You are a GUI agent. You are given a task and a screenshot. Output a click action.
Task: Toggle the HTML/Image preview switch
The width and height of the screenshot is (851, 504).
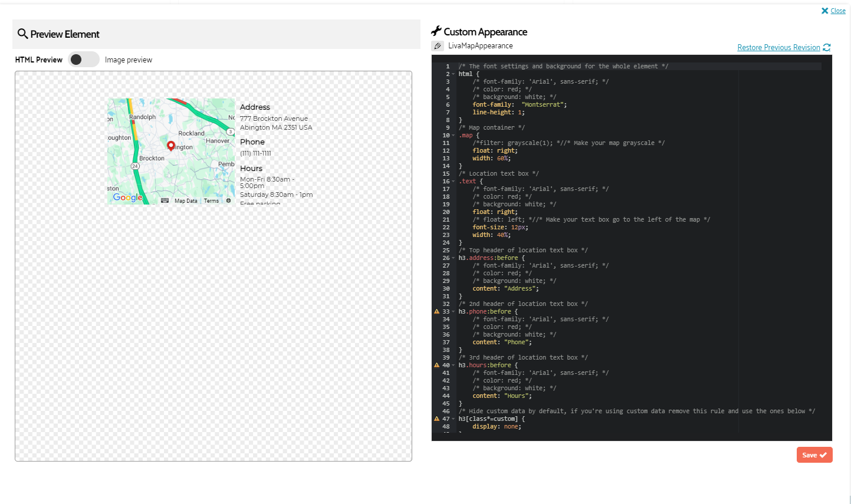(83, 60)
